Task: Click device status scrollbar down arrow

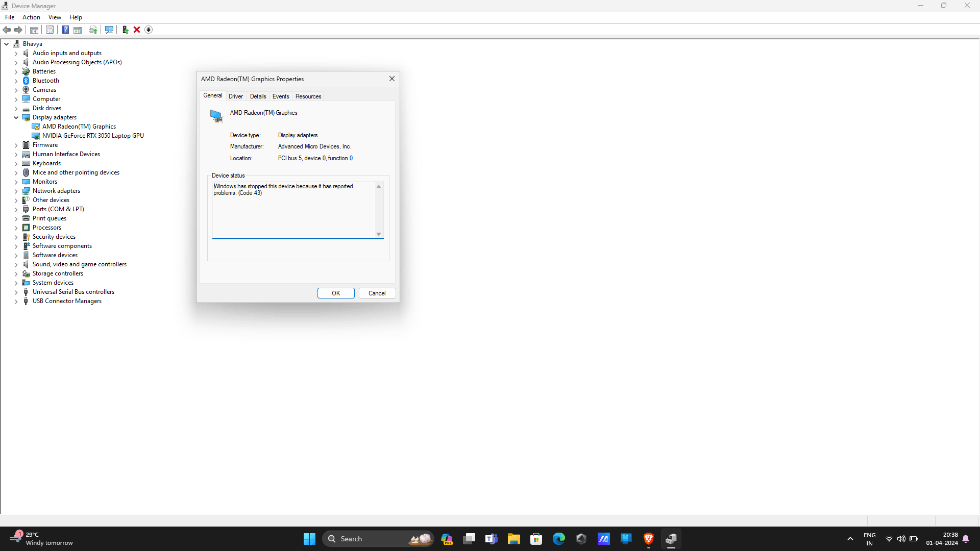Action: click(x=379, y=234)
